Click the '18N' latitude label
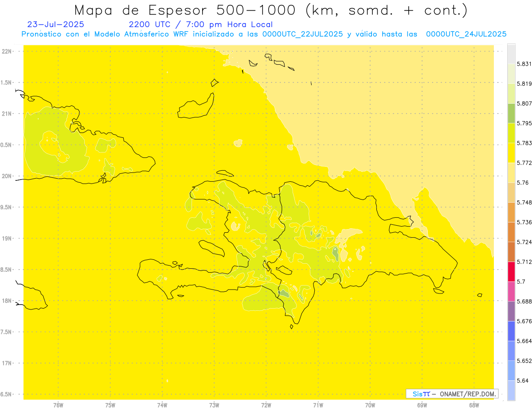The width and height of the screenshot is (532, 411). pyautogui.click(x=7, y=301)
